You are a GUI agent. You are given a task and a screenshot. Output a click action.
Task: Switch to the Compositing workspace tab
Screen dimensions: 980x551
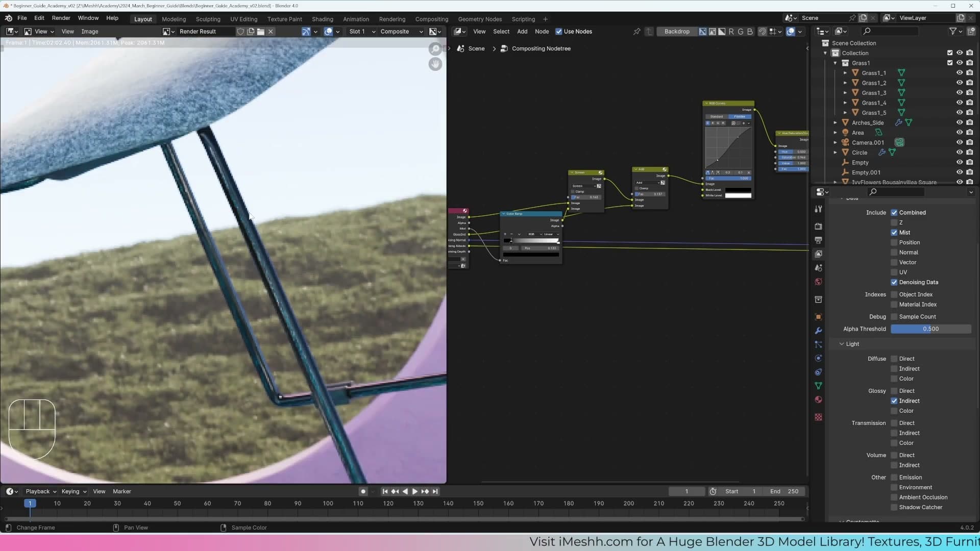pyautogui.click(x=431, y=19)
